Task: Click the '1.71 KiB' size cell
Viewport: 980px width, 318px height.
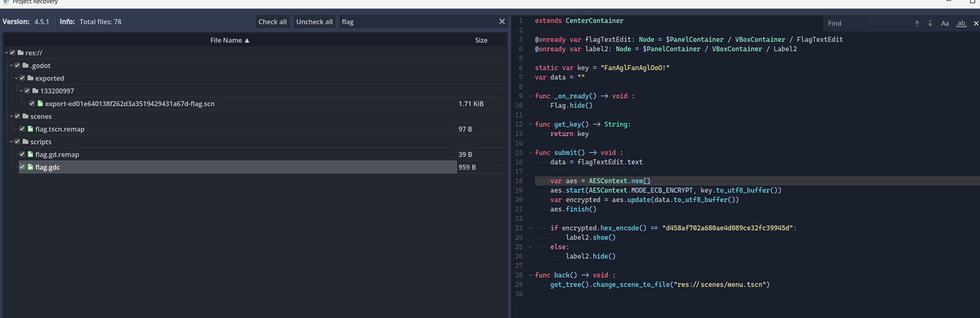Action: point(471,103)
